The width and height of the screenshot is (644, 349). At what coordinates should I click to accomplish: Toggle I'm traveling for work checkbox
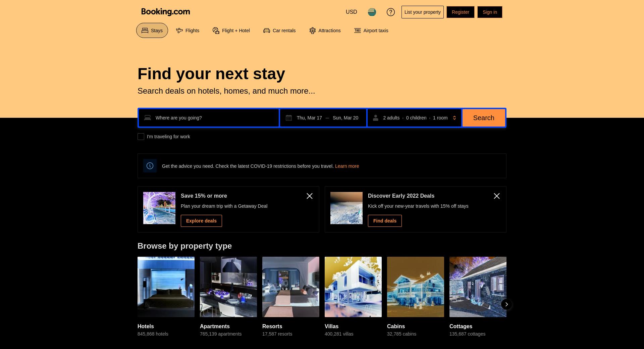click(141, 137)
